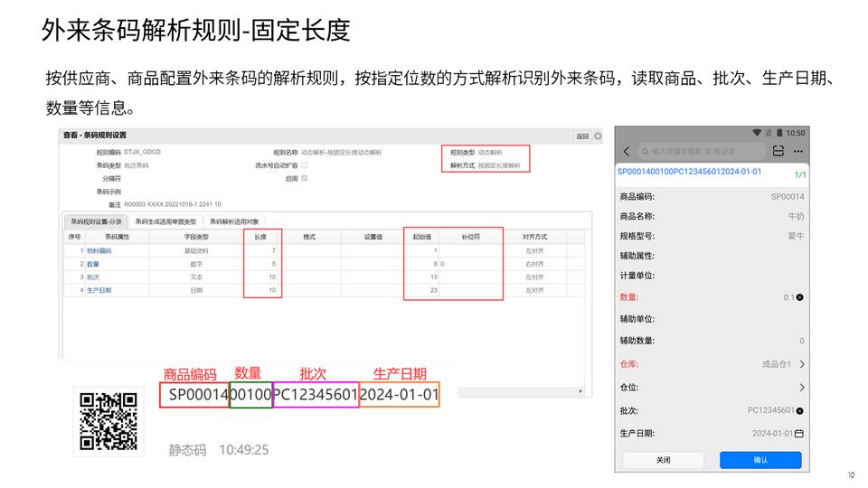Select the 条码规则设置-分录 tab
Image resolution: width=868 pixels, height=488 pixels.
(x=97, y=221)
